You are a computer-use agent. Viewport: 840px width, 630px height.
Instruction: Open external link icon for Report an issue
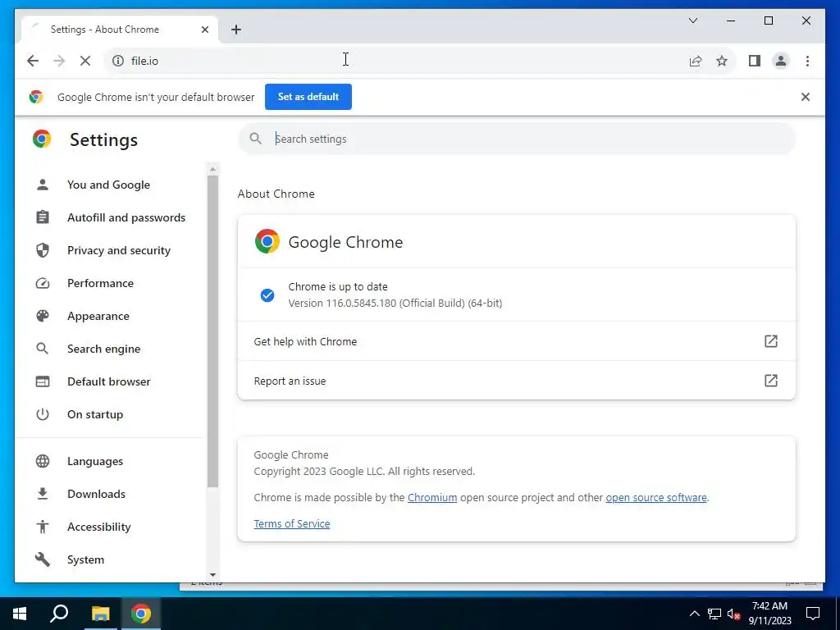(770, 381)
